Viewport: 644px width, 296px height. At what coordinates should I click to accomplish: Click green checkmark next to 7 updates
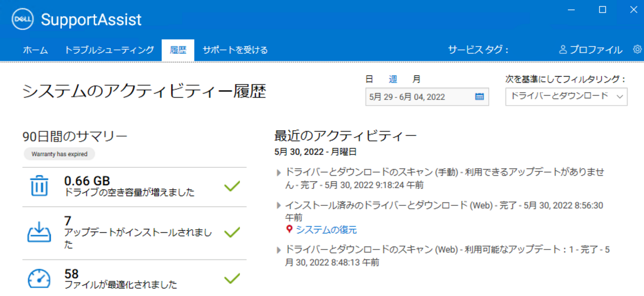(x=232, y=232)
